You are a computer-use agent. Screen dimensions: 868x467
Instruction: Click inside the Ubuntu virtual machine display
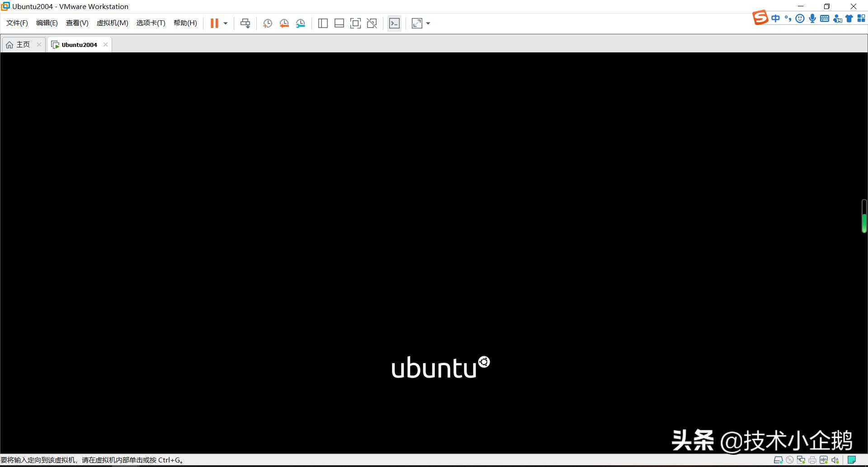[x=434, y=253]
